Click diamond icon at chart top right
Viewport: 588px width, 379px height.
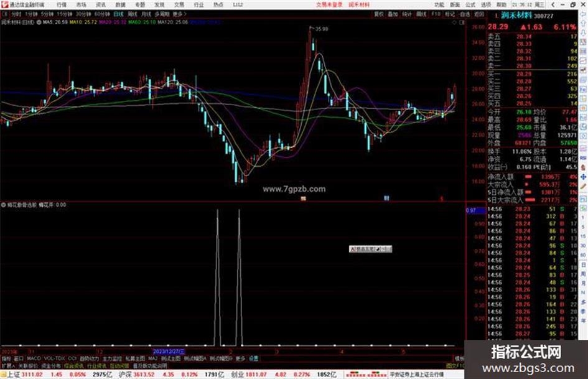(x=454, y=22)
